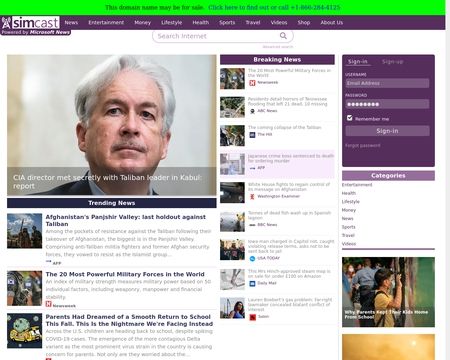
Task: Click the search magnifier icon
Action: (283, 36)
